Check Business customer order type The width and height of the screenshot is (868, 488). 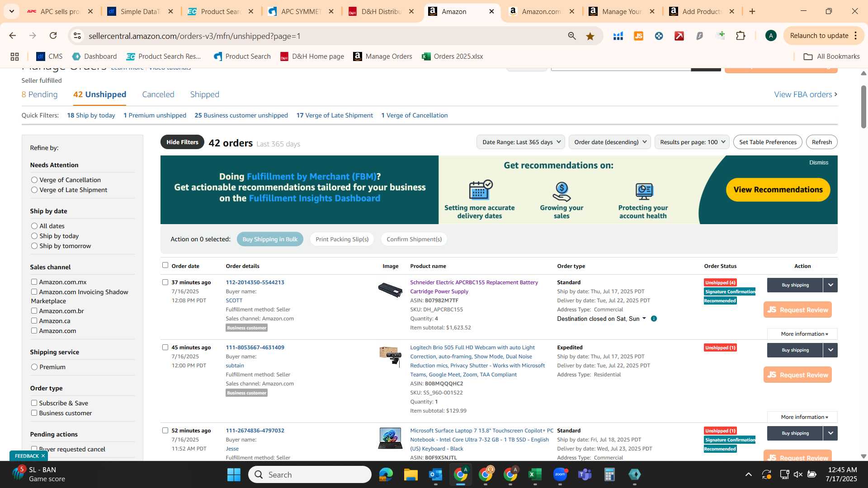point(34,413)
